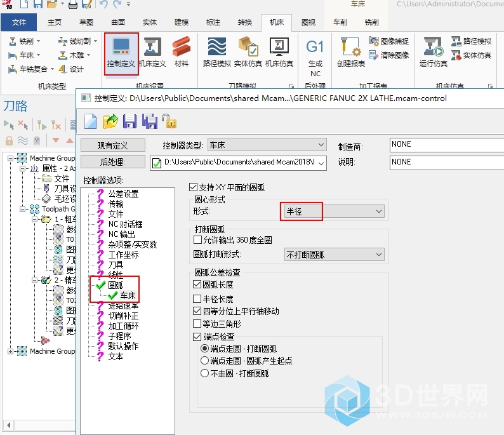This screenshot has width=504, height=435.
Task: Open the 文件 file menu
Action: pos(18,22)
